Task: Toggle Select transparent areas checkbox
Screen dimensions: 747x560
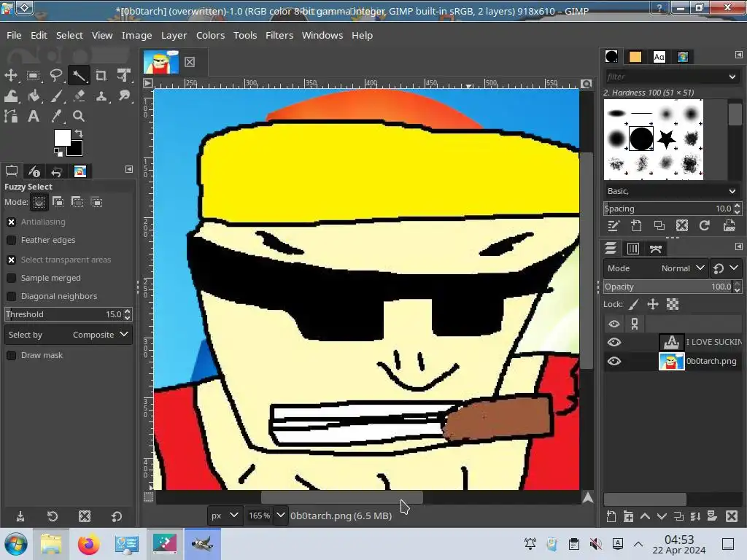Action: 12,260
